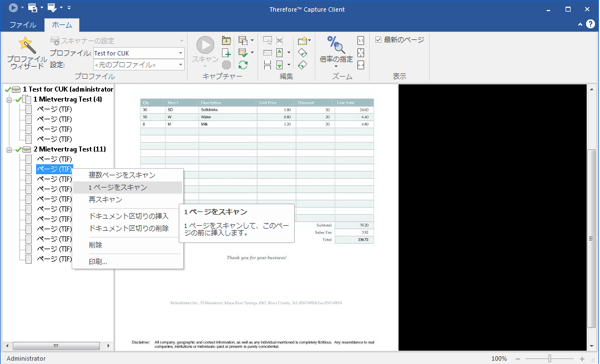Viewport: 600px width, 364px height.
Task: Click the zoom out minus button in status bar
Action: click(x=518, y=358)
